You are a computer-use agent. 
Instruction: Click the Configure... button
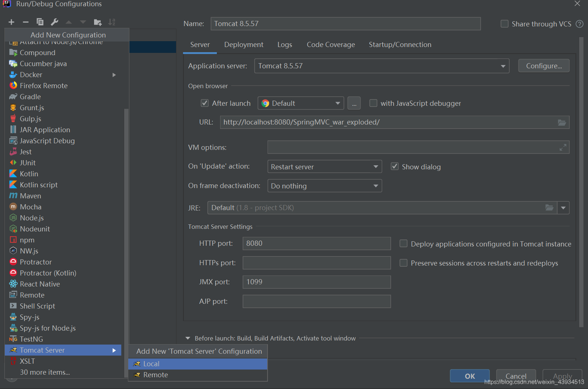click(544, 66)
